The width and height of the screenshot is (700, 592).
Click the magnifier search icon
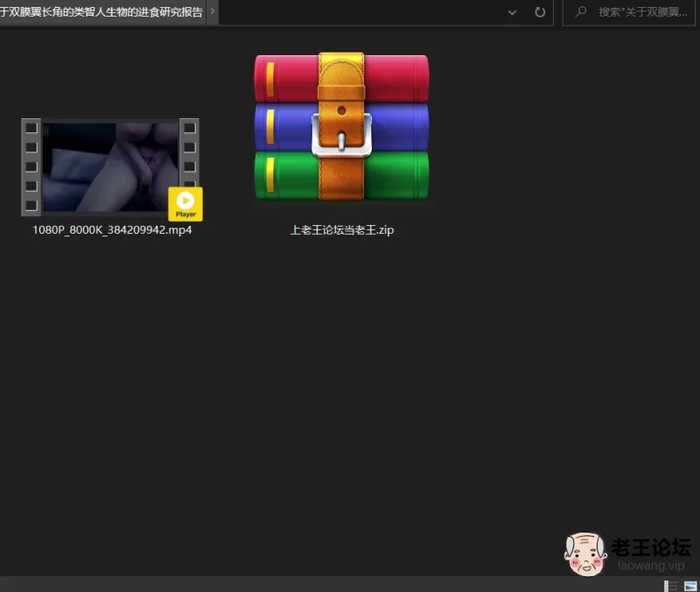pos(581,12)
